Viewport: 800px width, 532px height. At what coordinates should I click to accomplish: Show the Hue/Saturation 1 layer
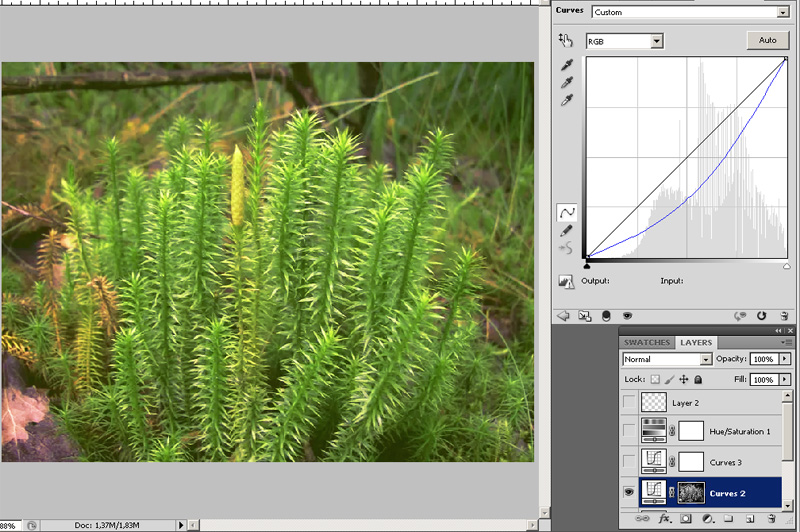tap(628, 430)
